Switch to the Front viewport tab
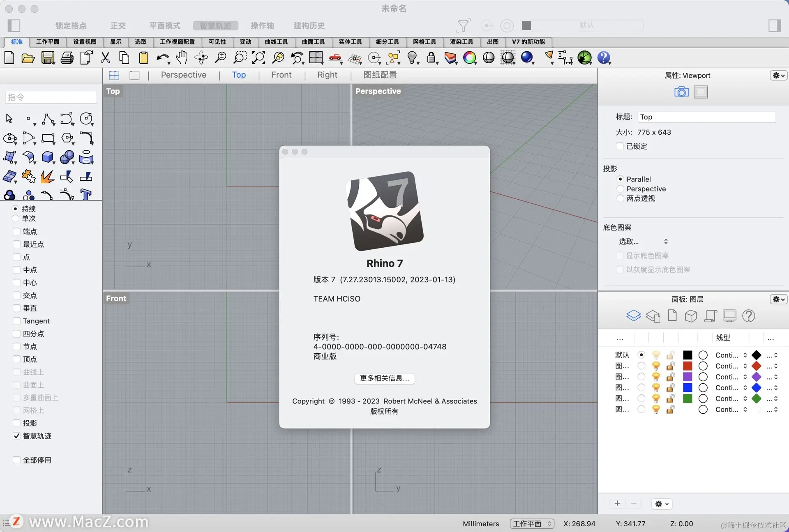Viewport: 789px width, 532px height. click(281, 75)
